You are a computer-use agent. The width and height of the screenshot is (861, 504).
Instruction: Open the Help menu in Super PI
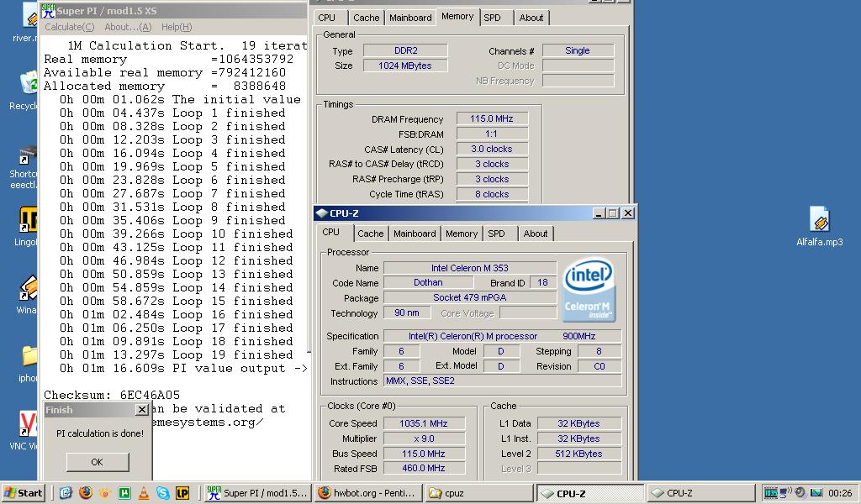coord(177,27)
